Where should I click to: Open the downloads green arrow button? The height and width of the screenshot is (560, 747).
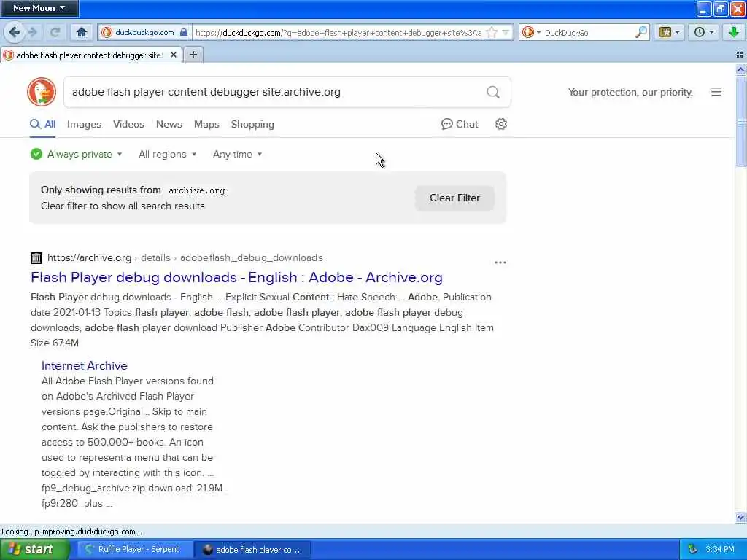733,32
